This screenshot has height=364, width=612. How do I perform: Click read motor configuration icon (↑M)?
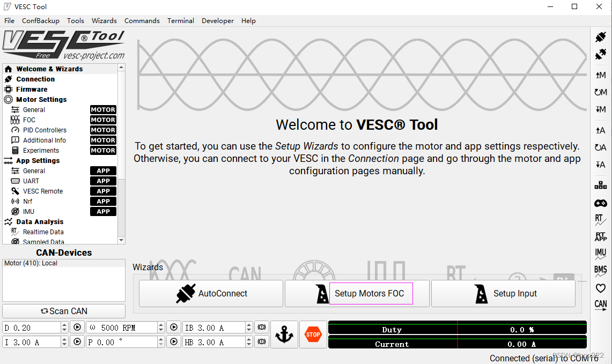click(600, 75)
